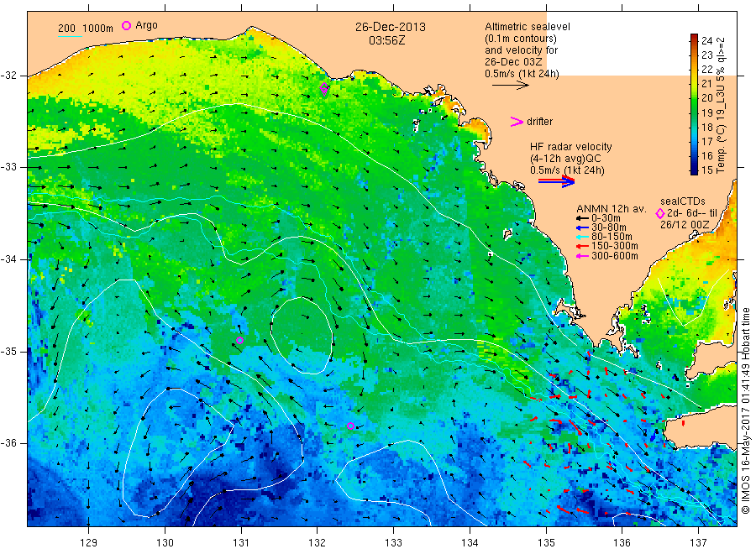This screenshot has height=554, width=756.
Task: Click the '-34' latitude axis label
Action: [x=8, y=259]
